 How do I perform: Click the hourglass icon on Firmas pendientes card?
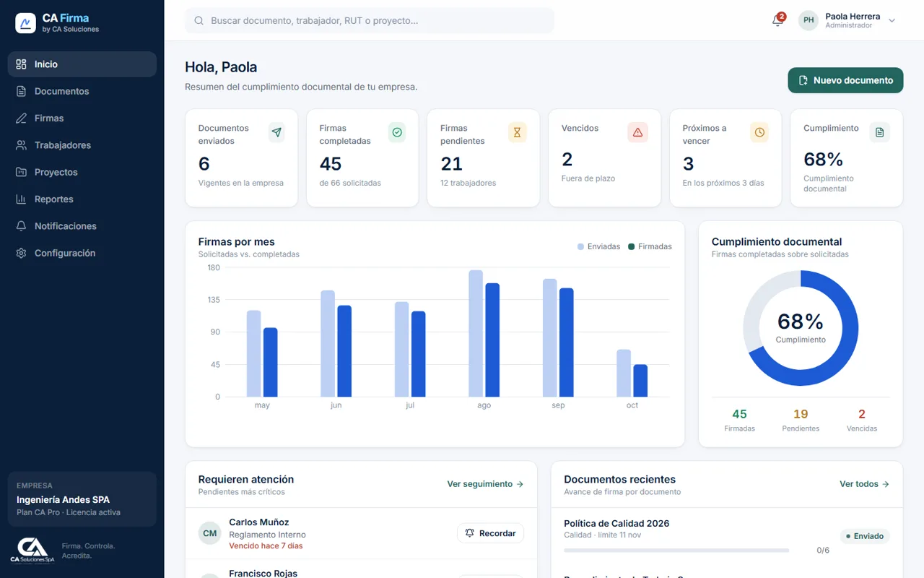pyautogui.click(x=517, y=132)
